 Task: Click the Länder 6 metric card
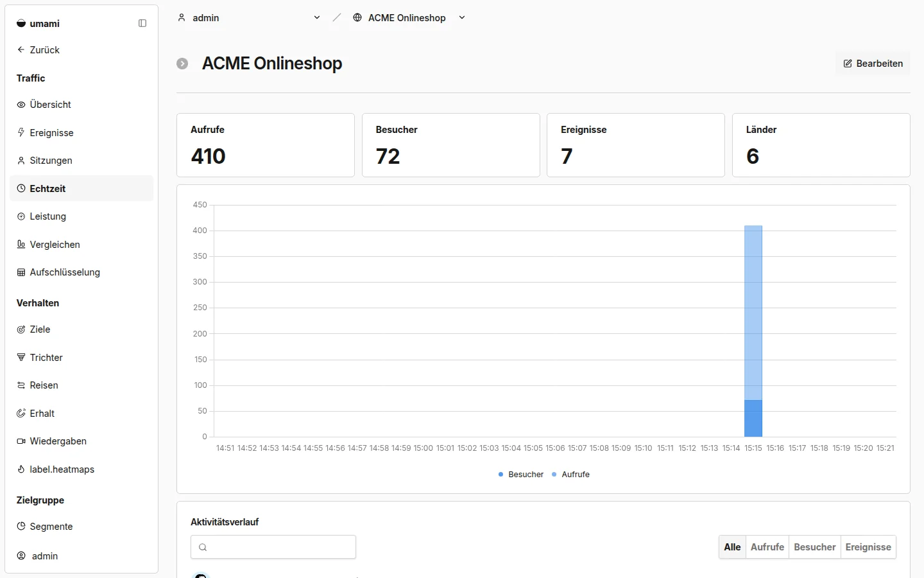click(x=821, y=145)
